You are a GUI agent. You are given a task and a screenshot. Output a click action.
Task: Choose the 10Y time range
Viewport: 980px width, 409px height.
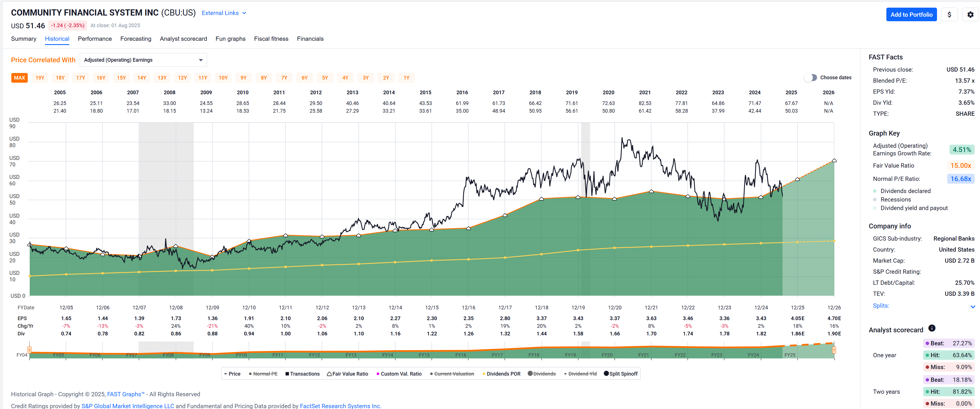click(x=223, y=78)
